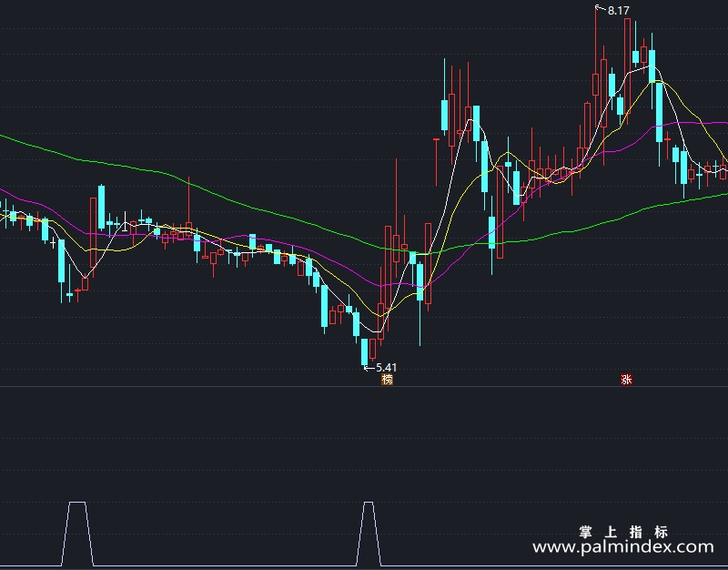Select the 8.17 high price label
This screenshot has width=728, height=570.
click(619, 11)
